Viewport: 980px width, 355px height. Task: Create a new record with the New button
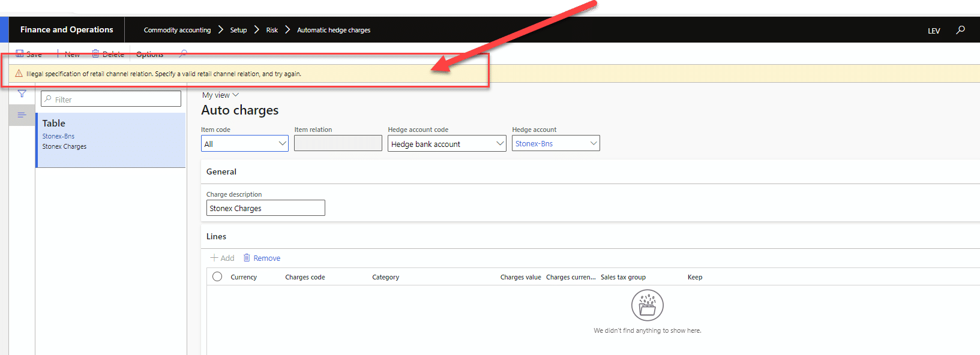[x=68, y=54]
